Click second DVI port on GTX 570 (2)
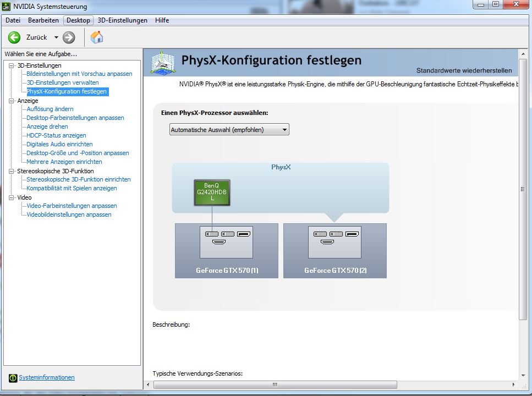 pos(336,234)
